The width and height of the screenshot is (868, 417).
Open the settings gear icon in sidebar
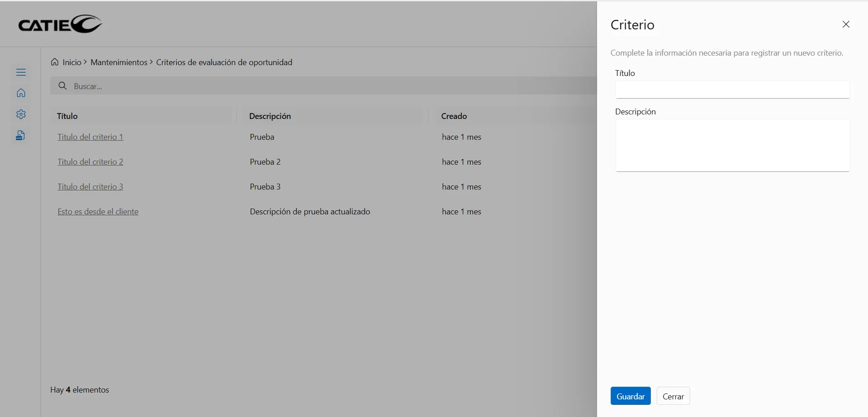(x=21, y=114)
